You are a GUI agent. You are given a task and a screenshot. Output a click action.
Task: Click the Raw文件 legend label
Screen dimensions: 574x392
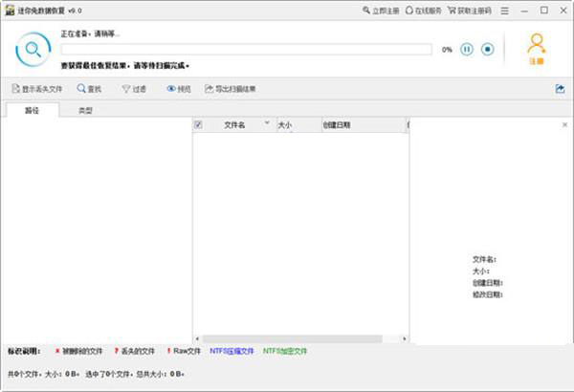187,351
